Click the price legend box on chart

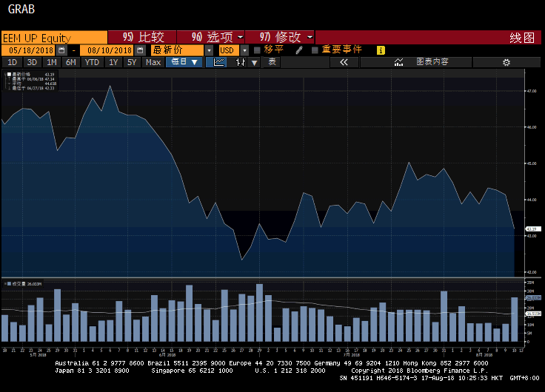click(30, 81)
